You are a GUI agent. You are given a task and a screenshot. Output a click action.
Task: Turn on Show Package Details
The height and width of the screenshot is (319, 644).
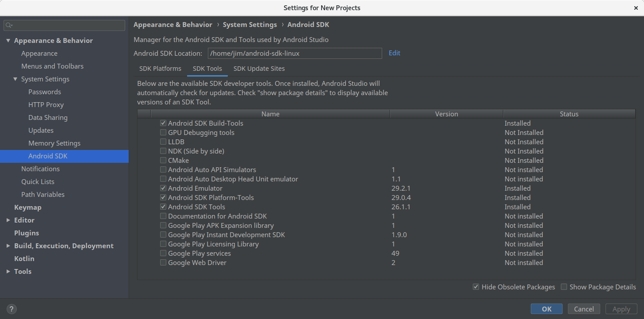pos(564,287)
